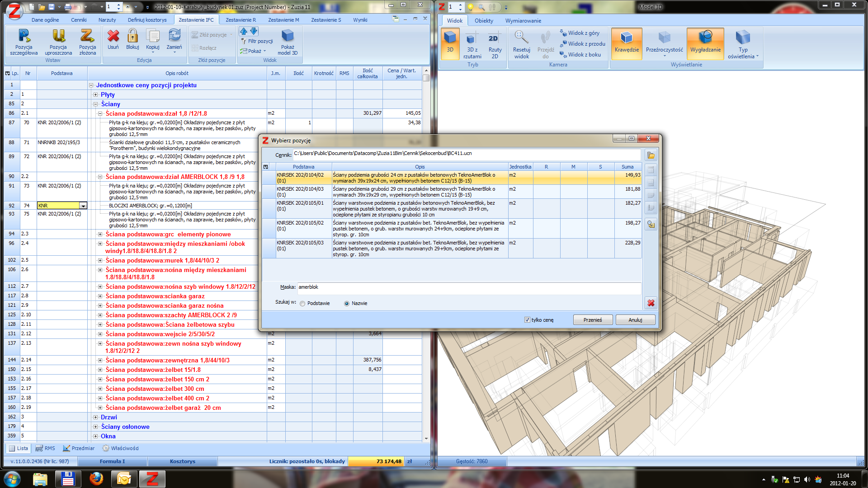
Task: Expand Ściana podstawowa:grc elementy pionowe
Action: coord(100,235)
